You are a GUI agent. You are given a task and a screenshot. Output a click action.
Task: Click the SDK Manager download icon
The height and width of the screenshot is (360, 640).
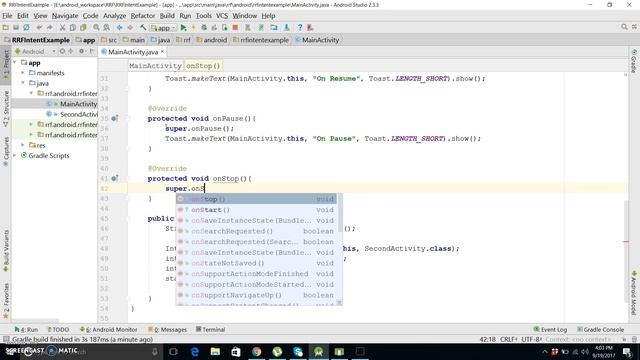[287, 28]
